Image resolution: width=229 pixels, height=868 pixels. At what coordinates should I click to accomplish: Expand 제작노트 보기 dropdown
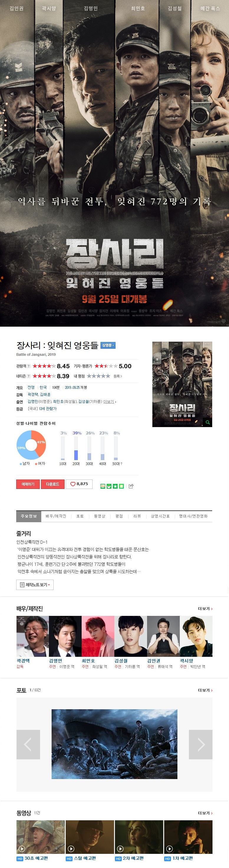pos(35,585)
